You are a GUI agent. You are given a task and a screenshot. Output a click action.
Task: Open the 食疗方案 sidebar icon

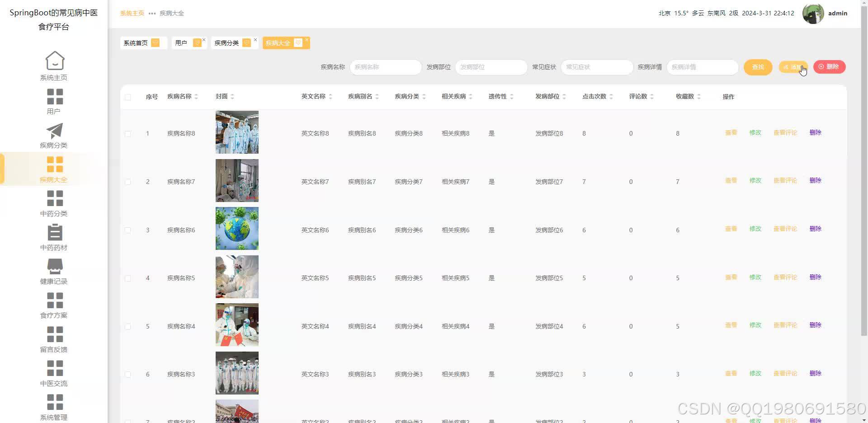point(55,300)
